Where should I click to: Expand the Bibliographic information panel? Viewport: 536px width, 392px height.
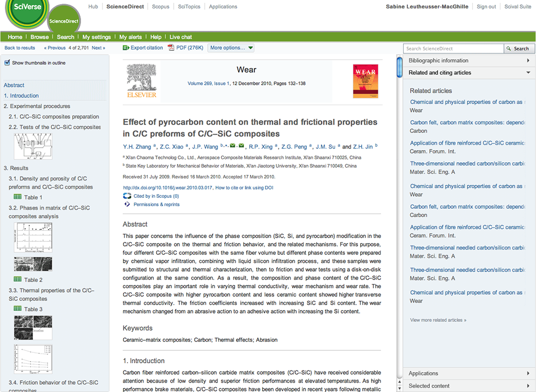469,61
